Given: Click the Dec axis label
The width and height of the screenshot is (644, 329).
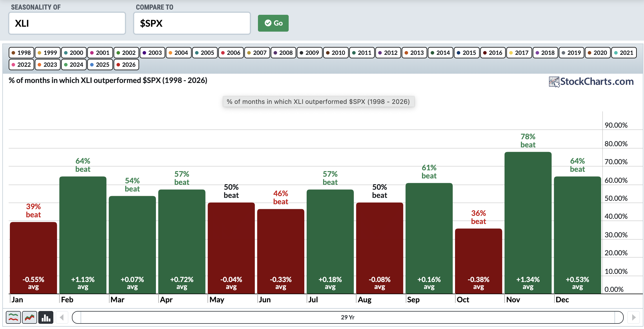Looking at the screenshot, I should point(562,300).
